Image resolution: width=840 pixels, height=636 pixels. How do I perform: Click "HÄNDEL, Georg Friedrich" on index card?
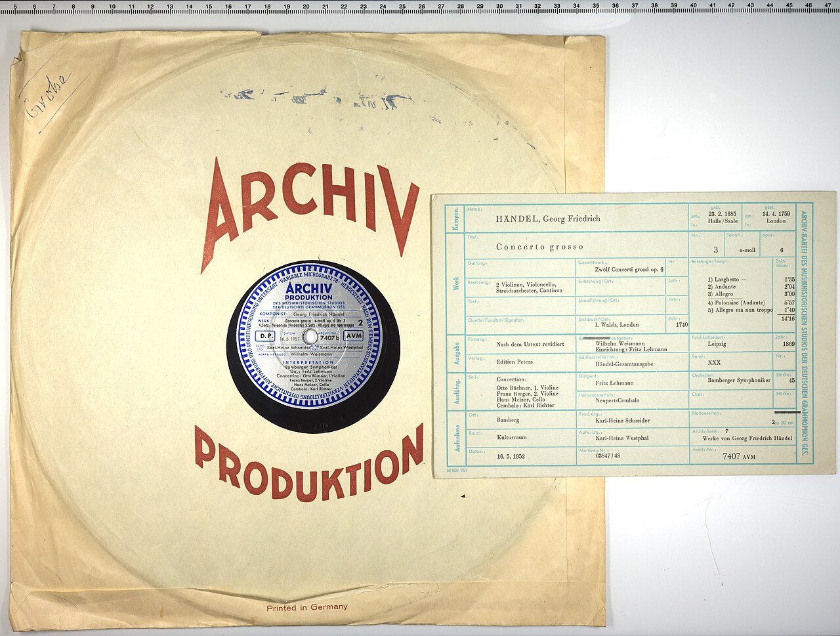(548, 219)
